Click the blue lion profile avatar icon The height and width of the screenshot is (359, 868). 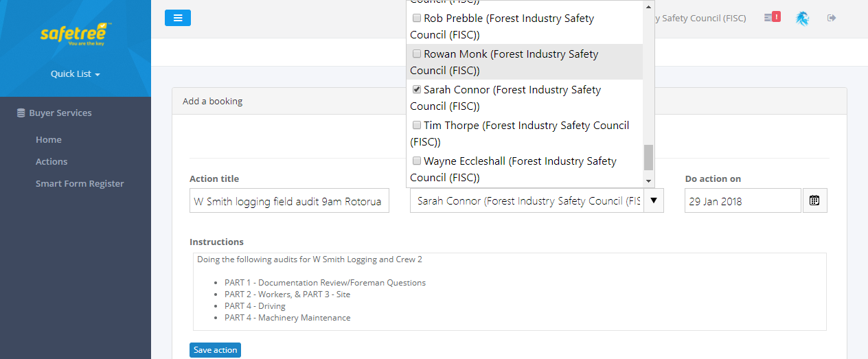(802, 18)
